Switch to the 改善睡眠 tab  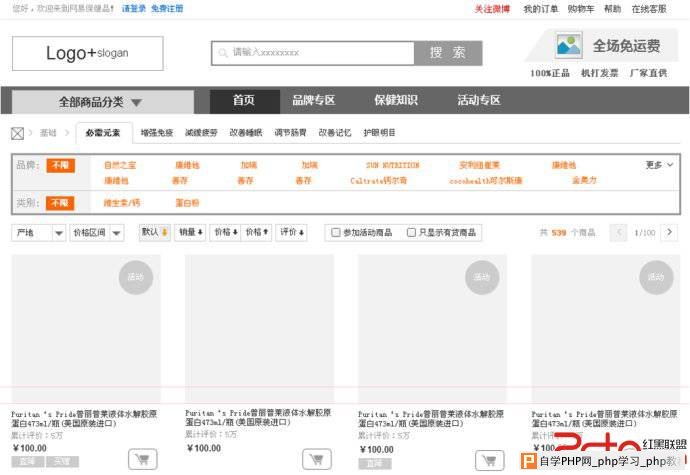(246, 133)
